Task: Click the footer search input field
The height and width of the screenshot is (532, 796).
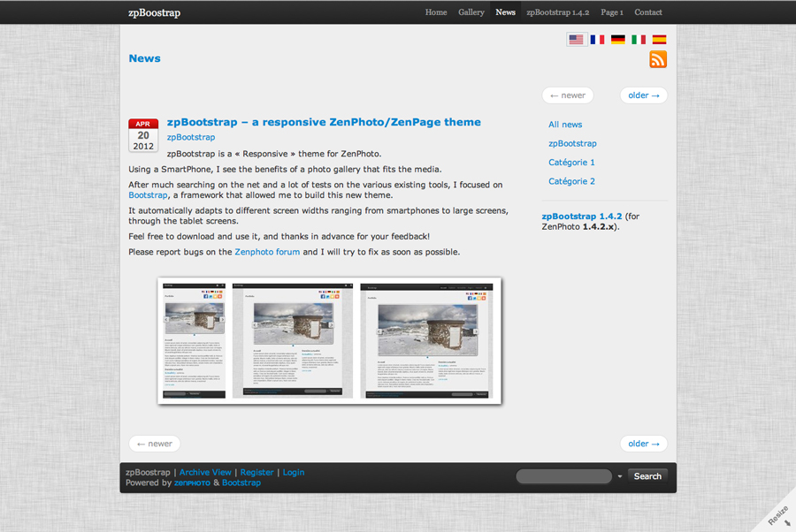Action: (564, 476)
